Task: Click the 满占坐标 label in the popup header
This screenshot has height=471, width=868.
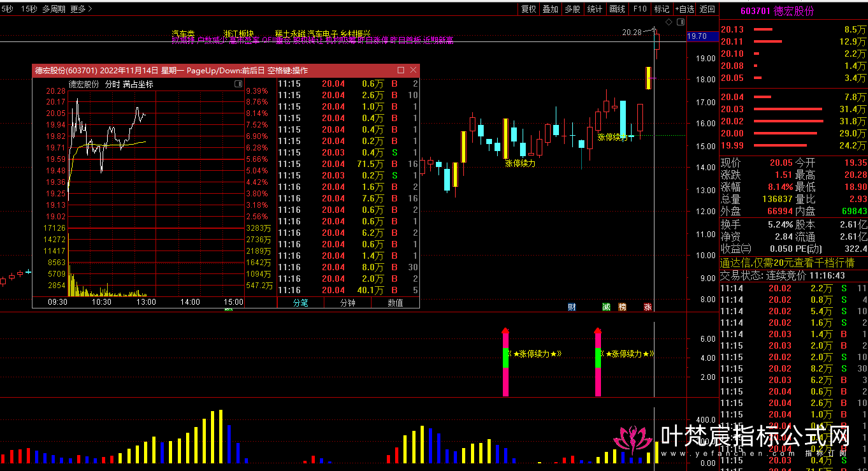Action: [x=138, y=84]
